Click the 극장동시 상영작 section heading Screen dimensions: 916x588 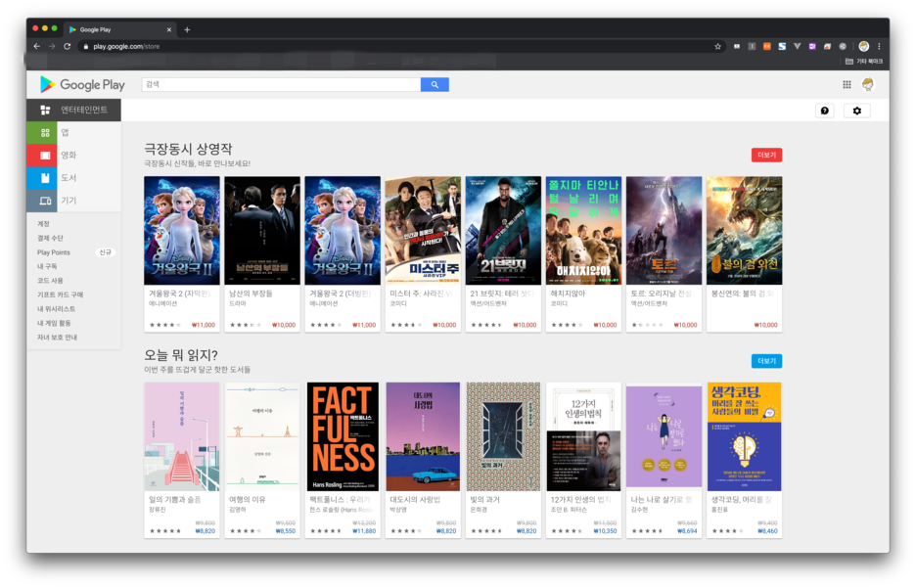click(x=188, y=149)
